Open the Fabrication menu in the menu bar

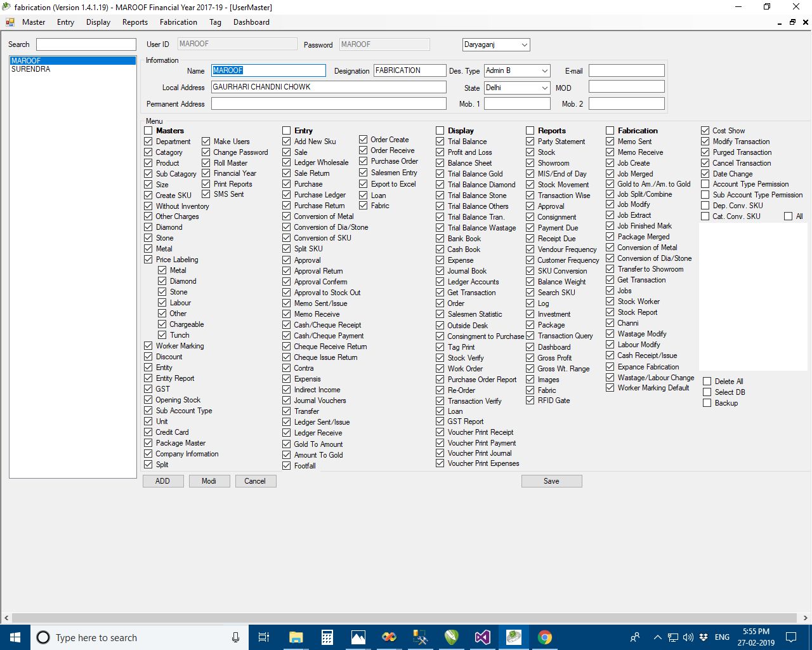[178, 22]
